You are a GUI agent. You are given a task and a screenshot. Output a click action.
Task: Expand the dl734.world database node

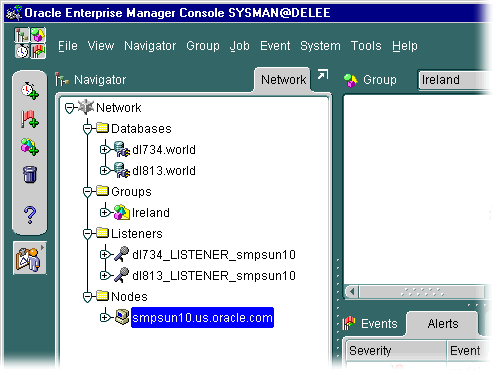pos(105,150)
